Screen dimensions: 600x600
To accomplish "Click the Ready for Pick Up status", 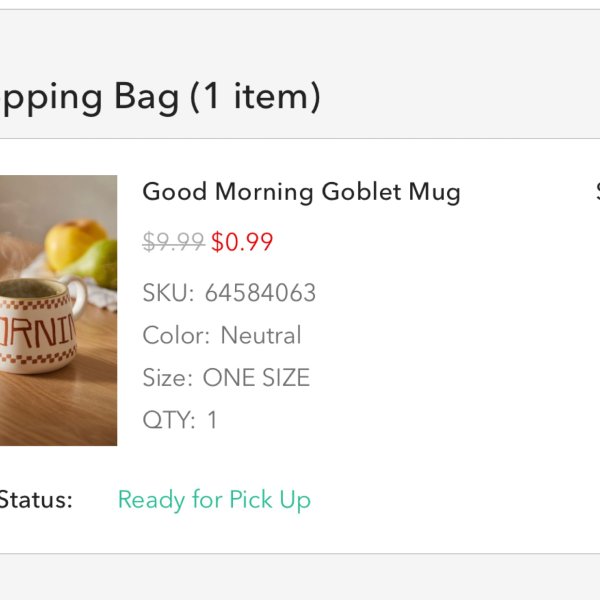I will pos(214,500).
